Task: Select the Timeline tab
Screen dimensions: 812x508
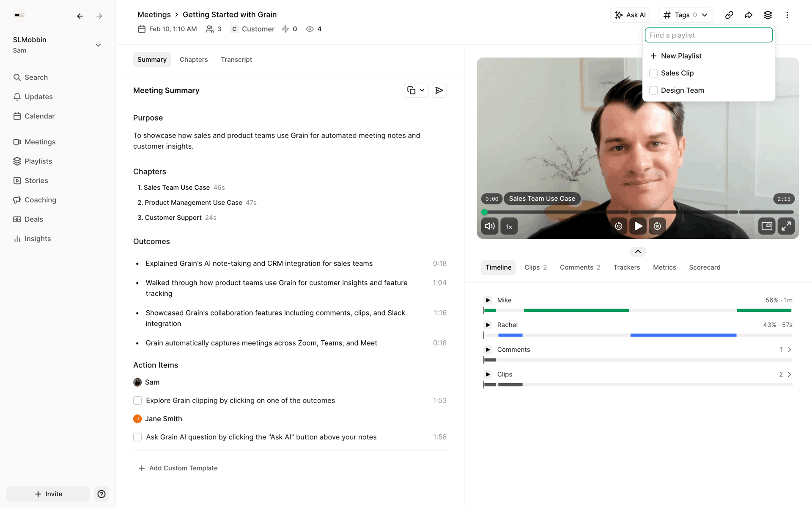Action: coord(498,268)
